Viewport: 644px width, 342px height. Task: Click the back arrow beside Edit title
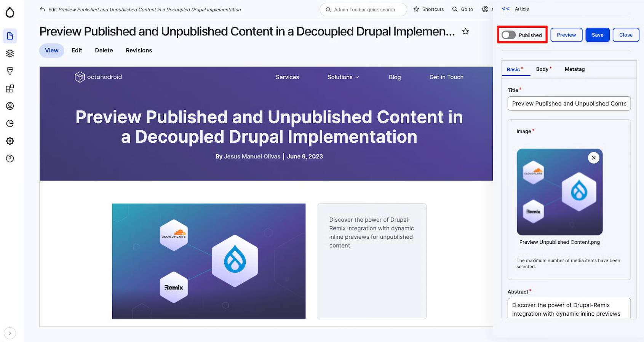[42, 10]
